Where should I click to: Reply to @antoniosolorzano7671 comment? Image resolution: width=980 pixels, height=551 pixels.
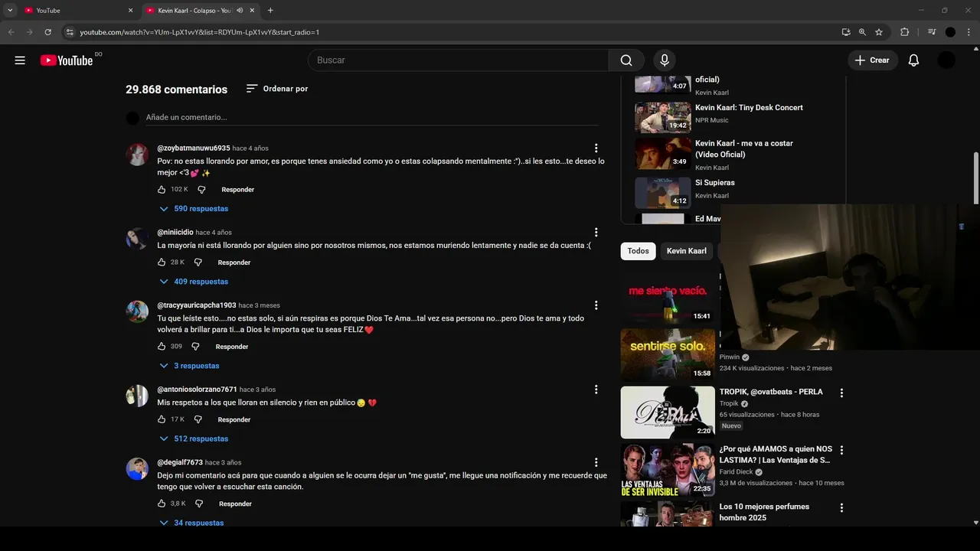point(234,419)
